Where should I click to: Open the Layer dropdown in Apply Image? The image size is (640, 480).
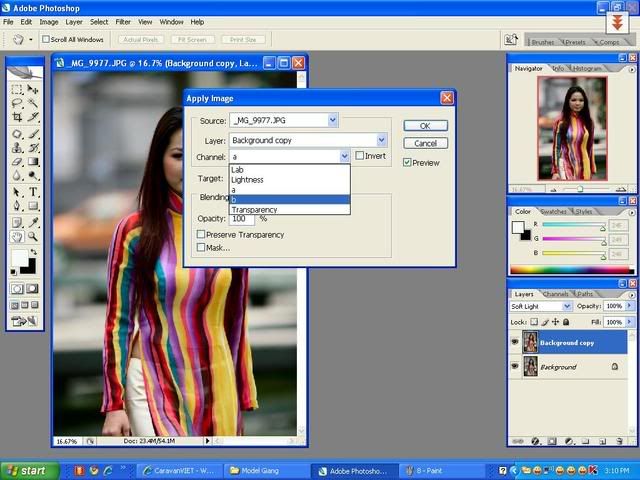tap(381, 140)
